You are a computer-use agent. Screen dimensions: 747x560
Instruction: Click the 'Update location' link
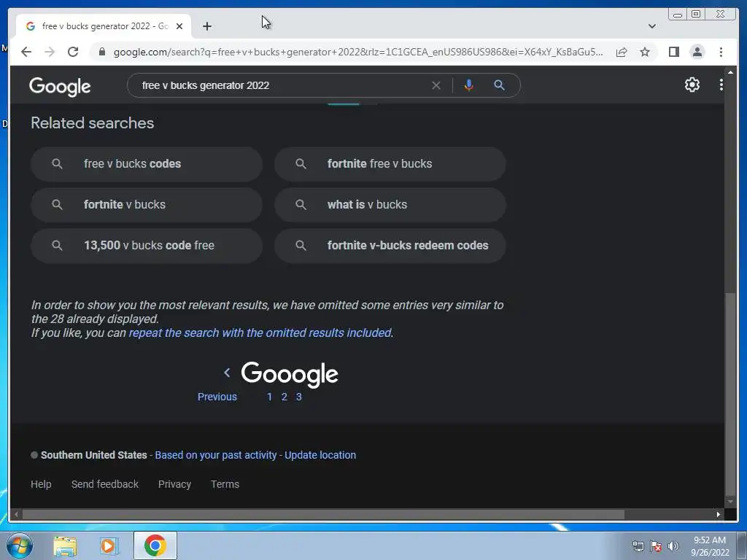tap(320, 455)
